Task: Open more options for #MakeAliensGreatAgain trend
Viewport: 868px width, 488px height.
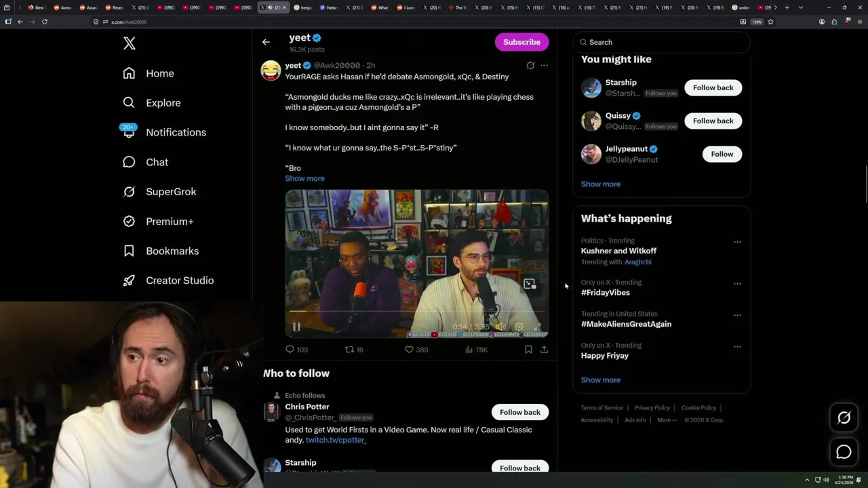Action: 737,315
